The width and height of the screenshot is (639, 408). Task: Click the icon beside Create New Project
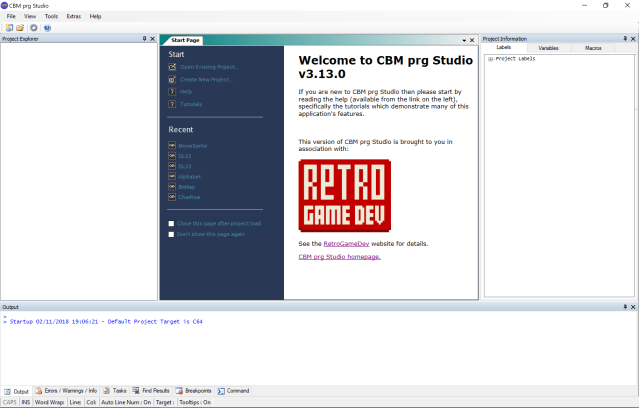click(172, 79)
